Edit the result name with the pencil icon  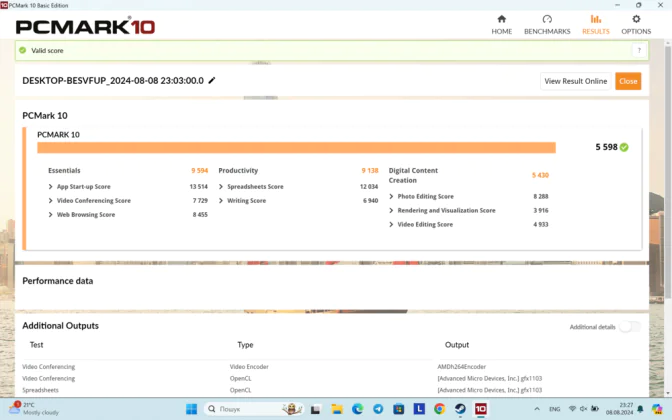(x=212, y=81)
